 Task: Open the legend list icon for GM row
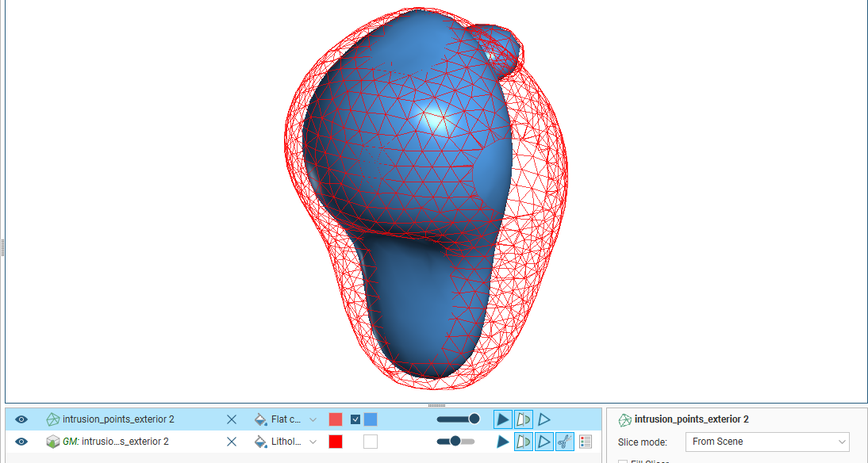point(586,442)
